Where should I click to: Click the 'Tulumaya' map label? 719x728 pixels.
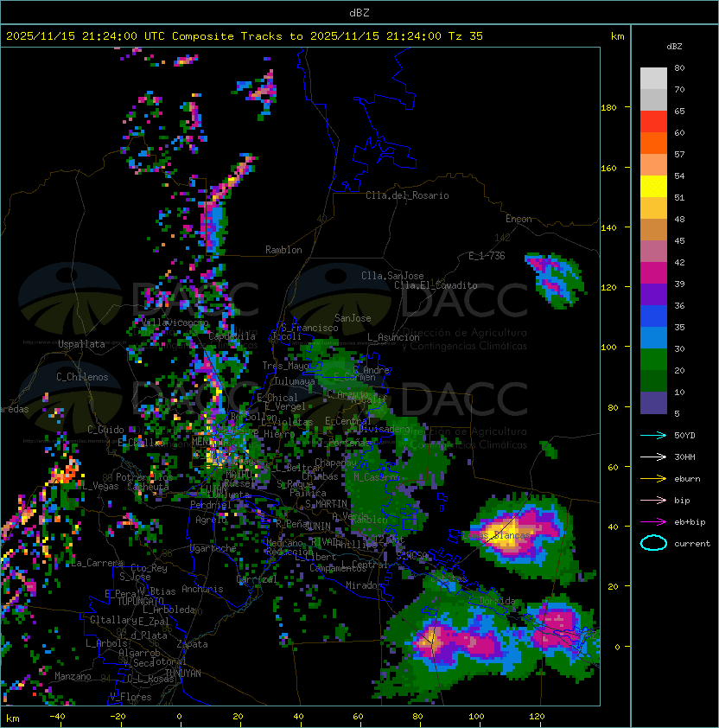coord(295,381)
